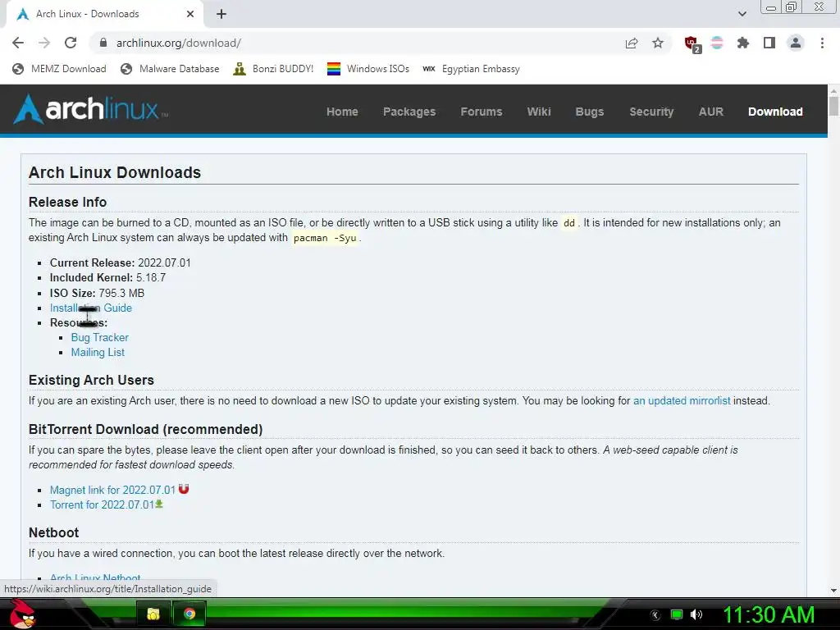The image size is (840, 630).
Task: Select the Download nav item
Action: coord(775,112)
